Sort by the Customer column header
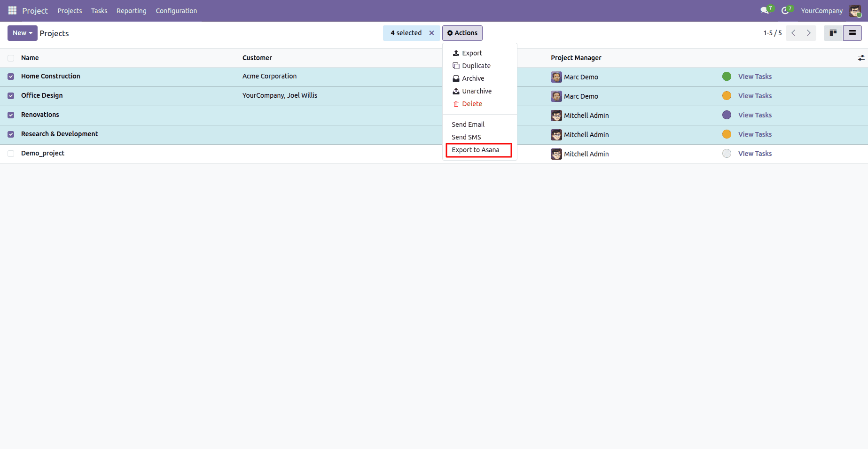This screenshot has height=449, width=868. tap(257, 58)
